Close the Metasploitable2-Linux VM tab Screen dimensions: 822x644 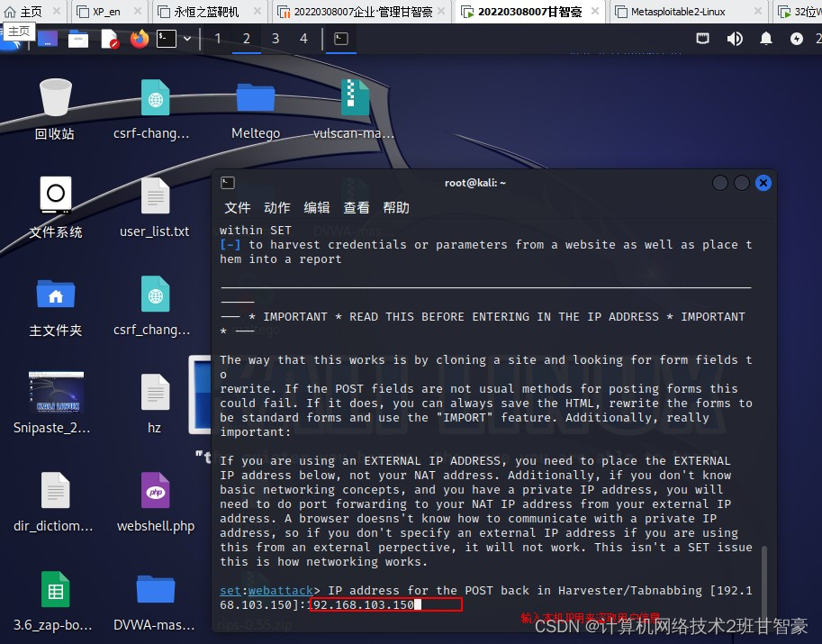pyautogui.click(x=758, y=11)
